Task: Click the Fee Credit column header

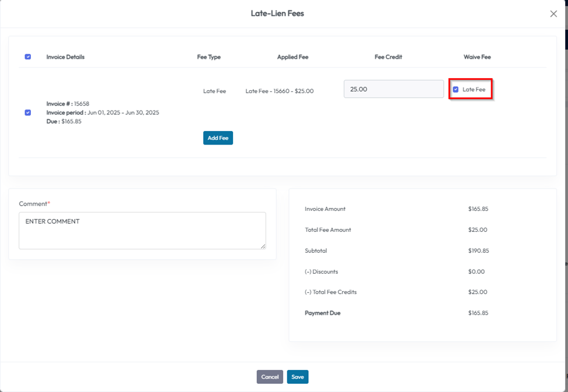Action: click(x=388, y=57)
